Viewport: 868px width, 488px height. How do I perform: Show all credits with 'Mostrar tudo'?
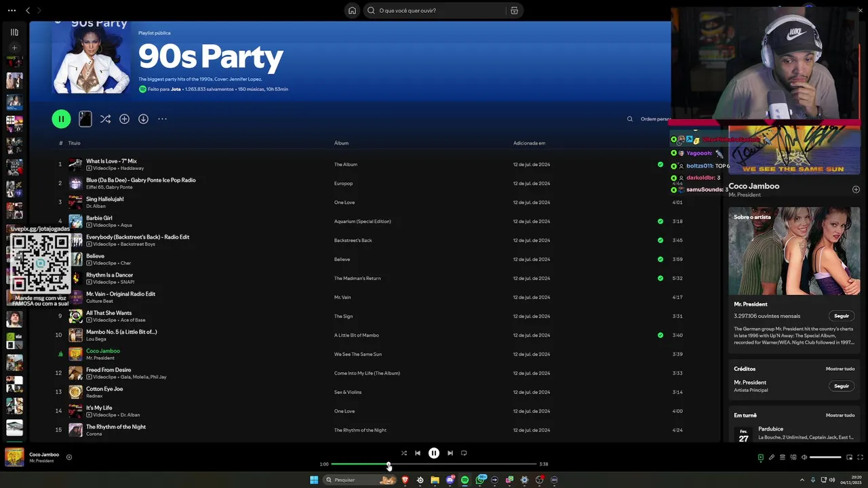(x=840, y=369)
